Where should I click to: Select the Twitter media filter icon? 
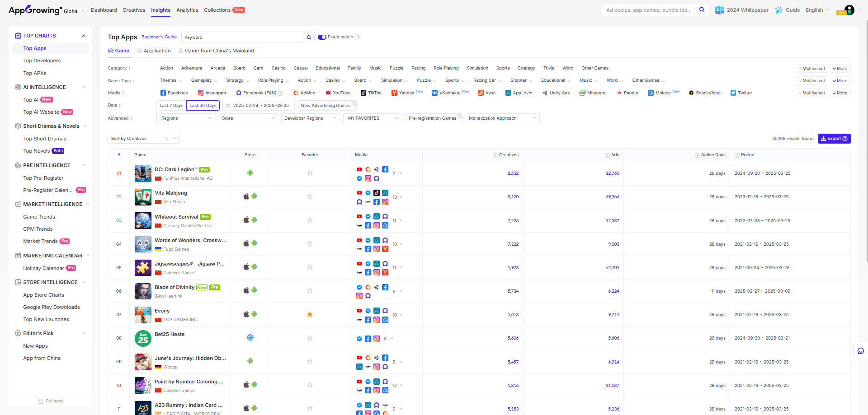[x=733, y=93]
